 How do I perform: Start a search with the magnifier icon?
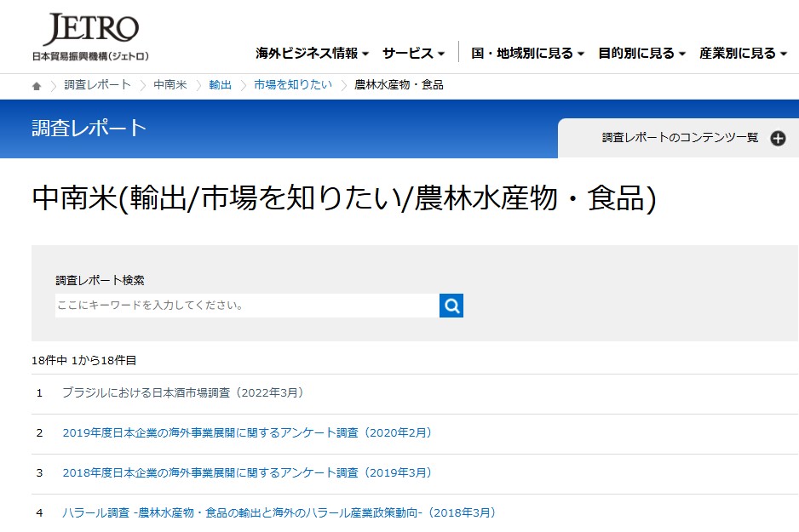[x=451, y=305]
